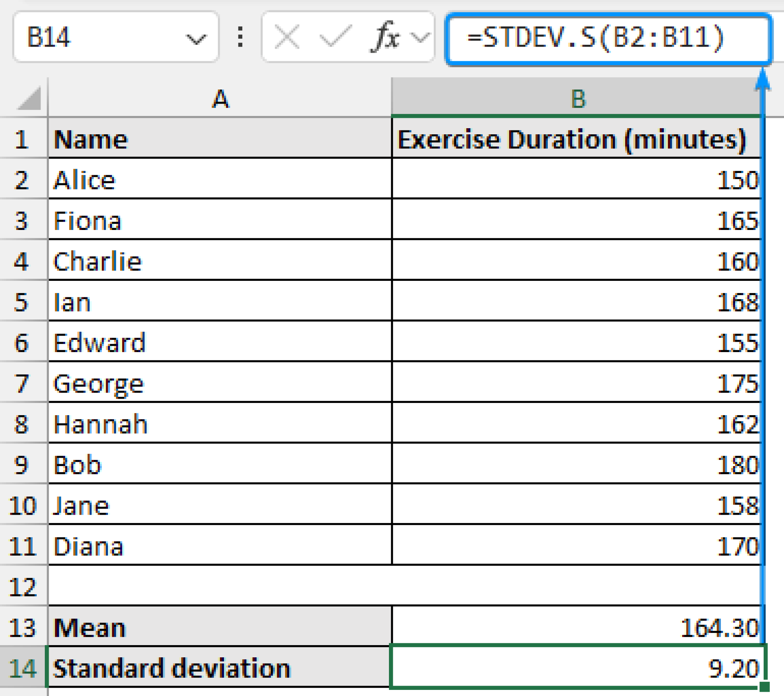Select row 5 header
The height and width of the screenshot is (696, 784).
click(x=23, y=301)
